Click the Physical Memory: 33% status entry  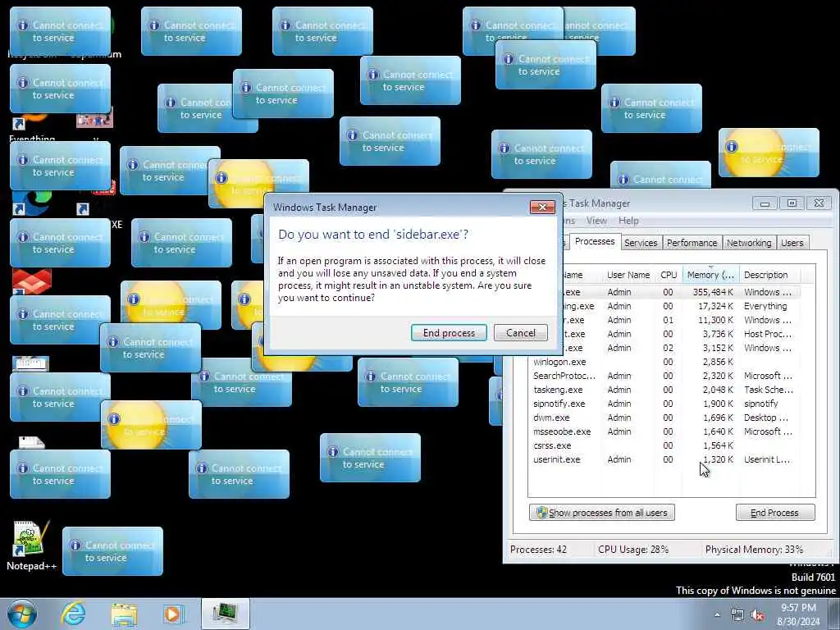(x=754, y=549)
